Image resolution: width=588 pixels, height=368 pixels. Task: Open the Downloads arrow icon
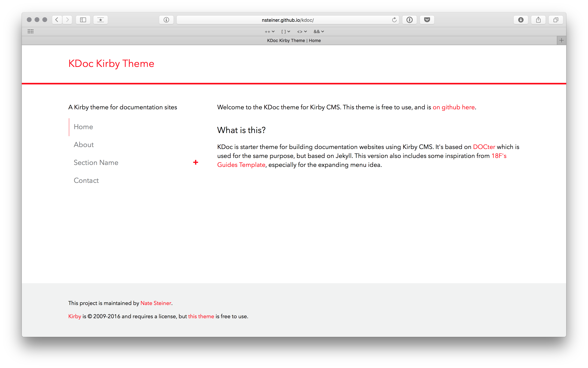(x=521, y=20)
